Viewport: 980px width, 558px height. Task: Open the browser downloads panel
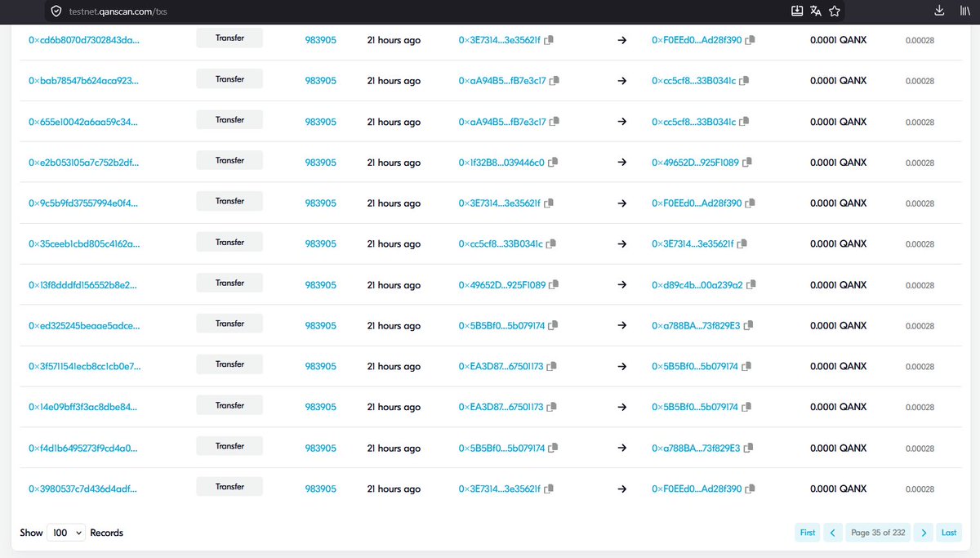point(939,11)
